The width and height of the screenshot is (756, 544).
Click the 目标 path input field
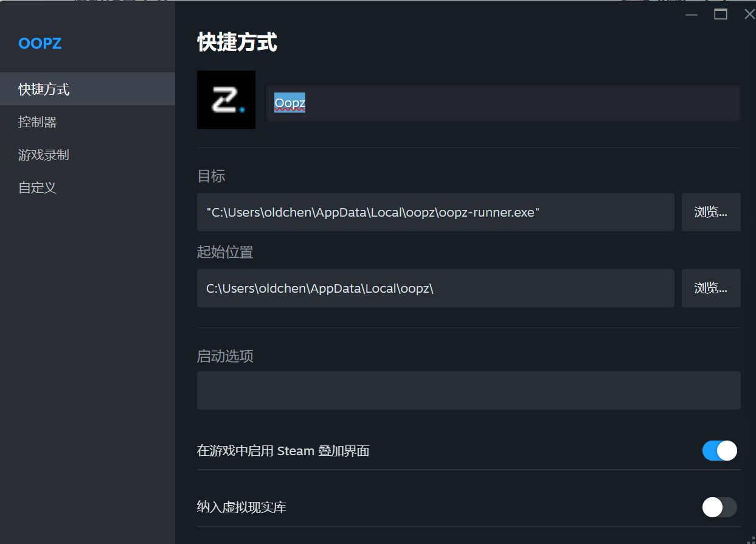pos(435,212)
